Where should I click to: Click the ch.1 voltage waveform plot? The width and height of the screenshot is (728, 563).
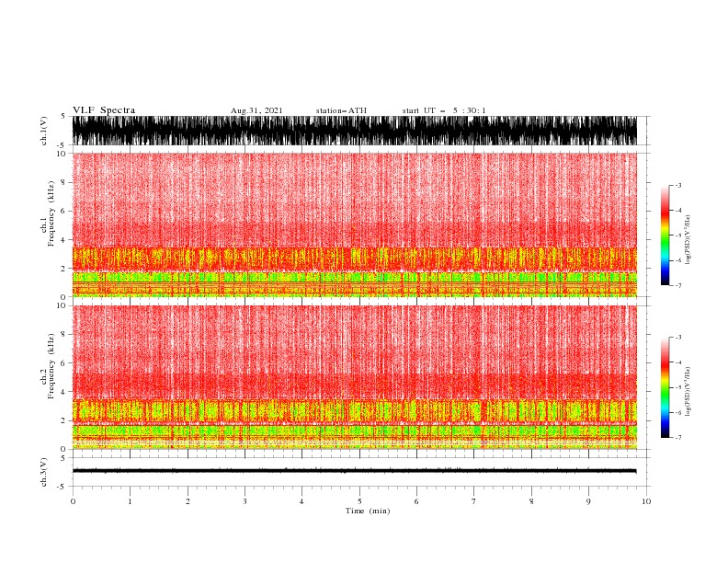coord(355,131)
